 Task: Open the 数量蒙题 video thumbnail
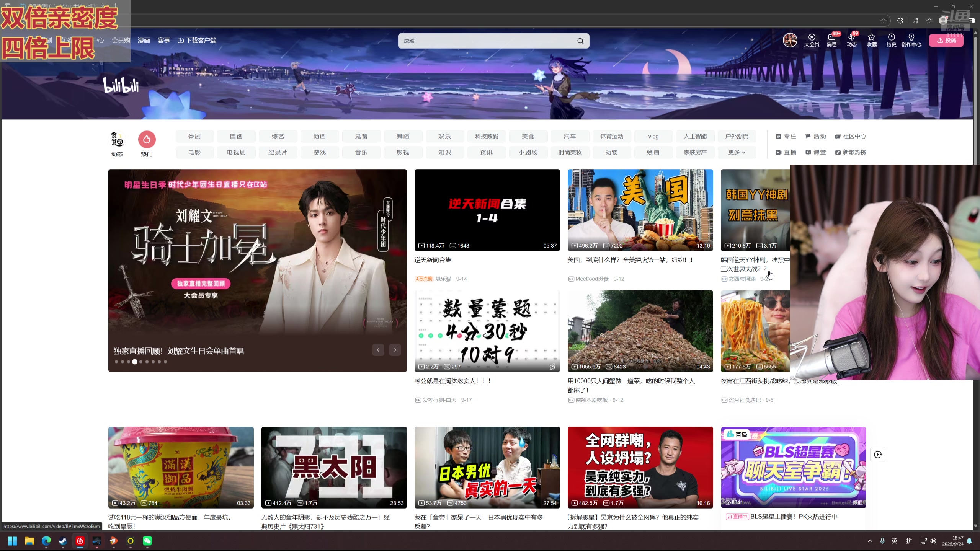(487, 331)
